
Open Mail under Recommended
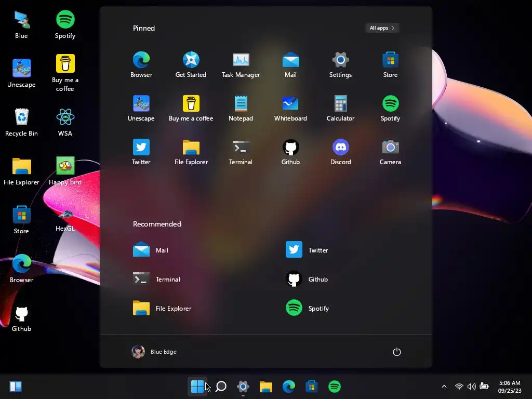151,250
